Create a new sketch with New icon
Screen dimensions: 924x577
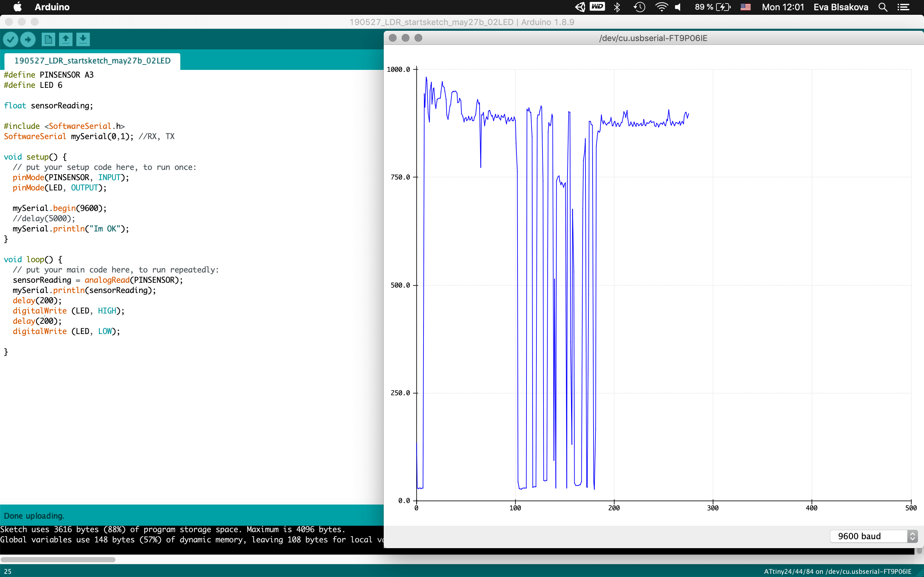coord(48,39)
